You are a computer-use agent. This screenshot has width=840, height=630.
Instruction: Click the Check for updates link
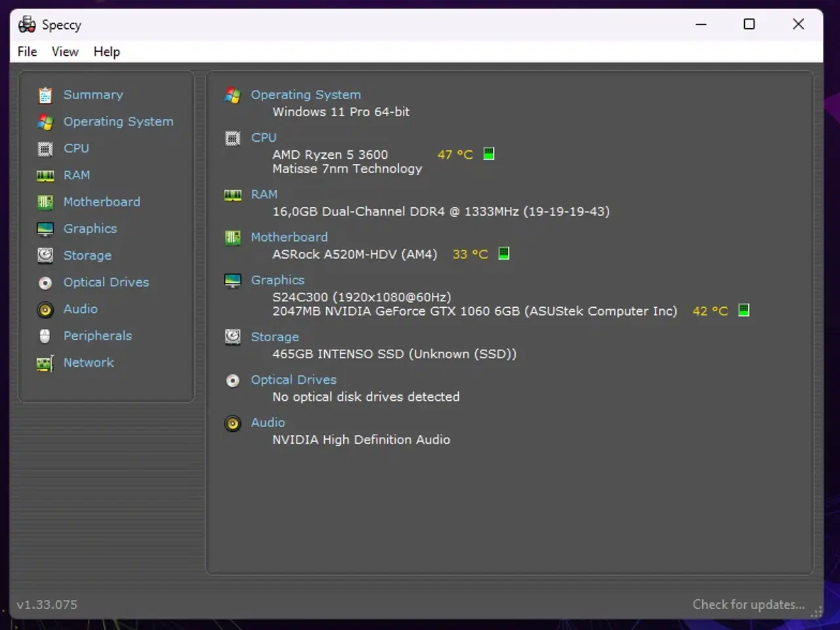749,604
